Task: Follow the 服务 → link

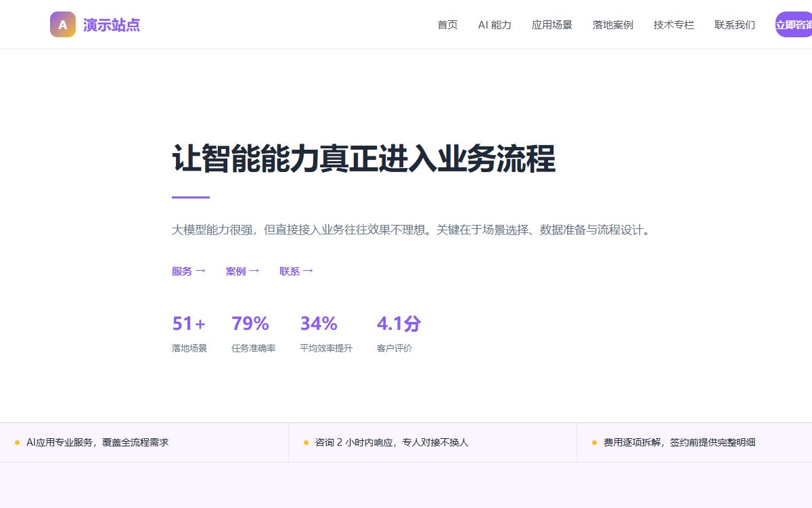Action: coord(189,271)
